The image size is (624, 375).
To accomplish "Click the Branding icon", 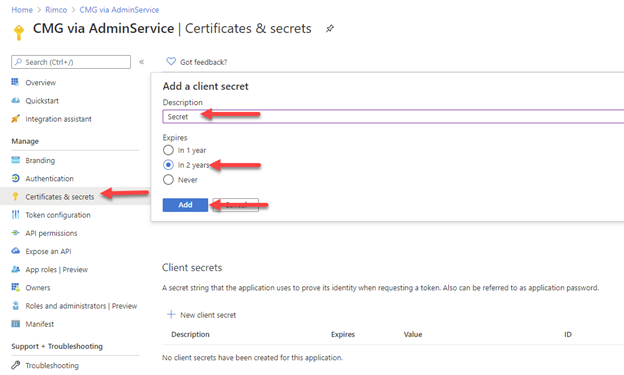I will click(15, 160).
